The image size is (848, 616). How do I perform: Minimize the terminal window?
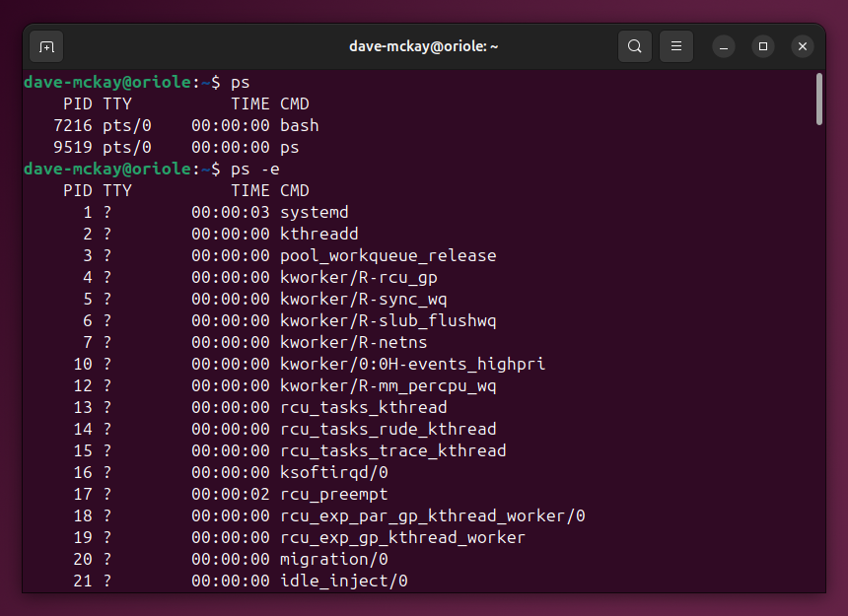724,46
